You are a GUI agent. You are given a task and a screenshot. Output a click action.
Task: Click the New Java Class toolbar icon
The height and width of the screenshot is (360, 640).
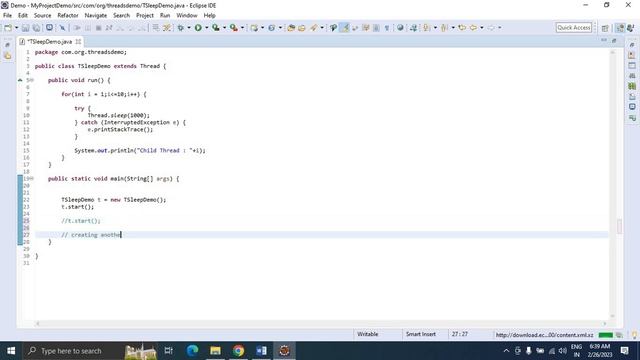point(271,28)
